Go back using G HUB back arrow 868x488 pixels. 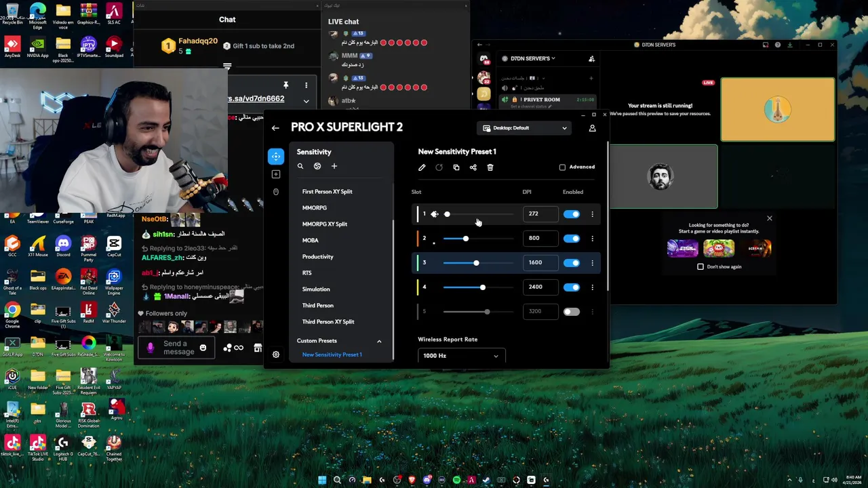click(275, 128)
